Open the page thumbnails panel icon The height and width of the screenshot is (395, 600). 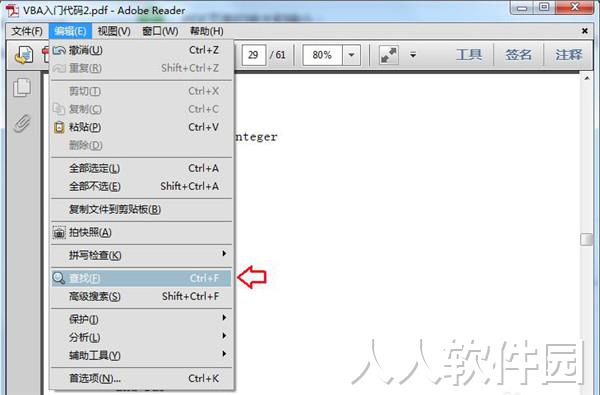pyautogui.click(x=22, y=88)
